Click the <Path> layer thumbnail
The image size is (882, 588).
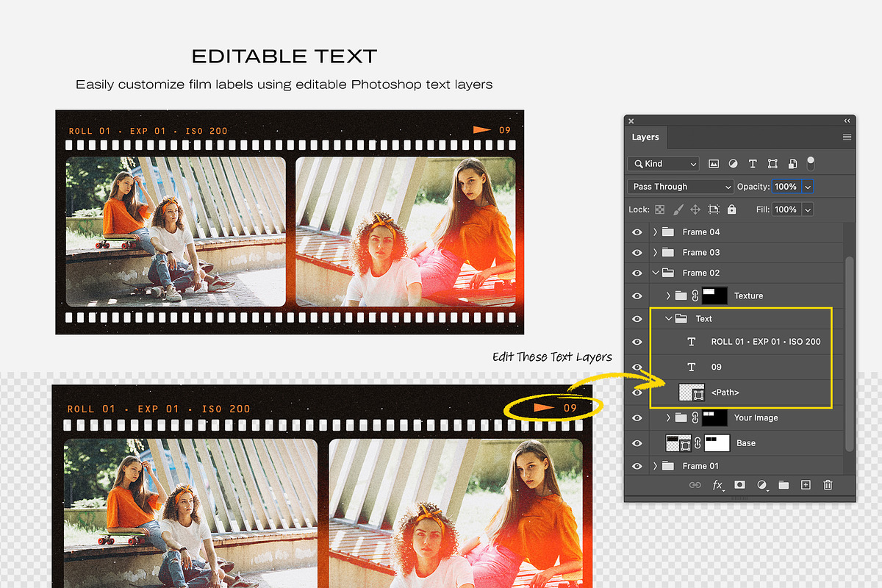(x=692, y=392)
